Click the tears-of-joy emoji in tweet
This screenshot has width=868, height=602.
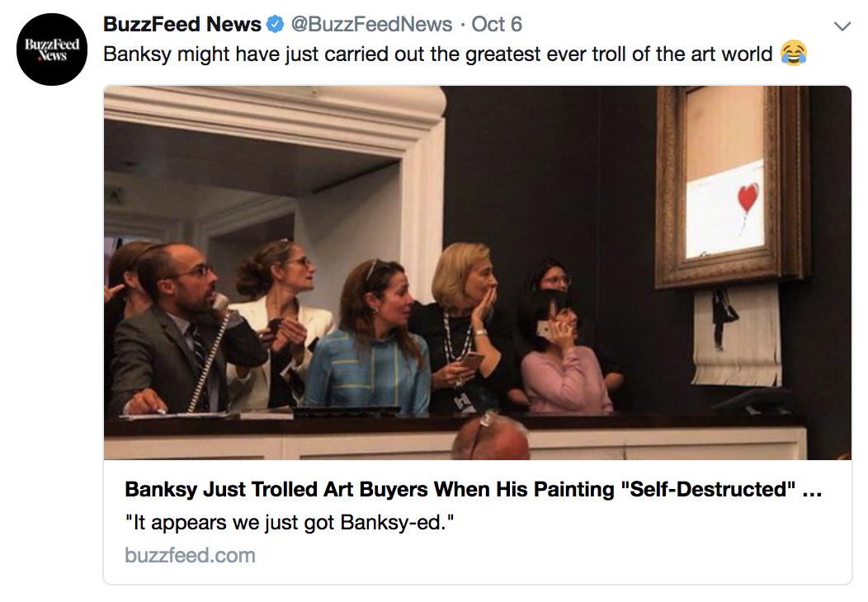click(792, 54)
